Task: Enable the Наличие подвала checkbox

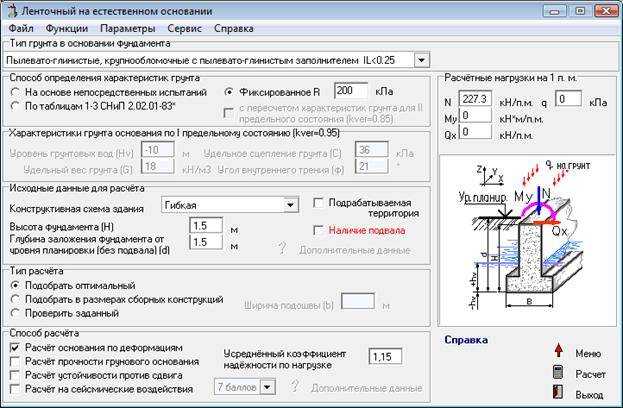Action: coord(319,230)
